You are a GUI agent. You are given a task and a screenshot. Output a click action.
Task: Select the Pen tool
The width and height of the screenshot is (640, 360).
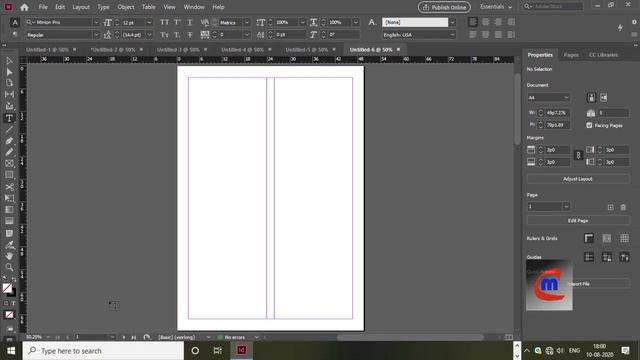click(x=9, y=141)
